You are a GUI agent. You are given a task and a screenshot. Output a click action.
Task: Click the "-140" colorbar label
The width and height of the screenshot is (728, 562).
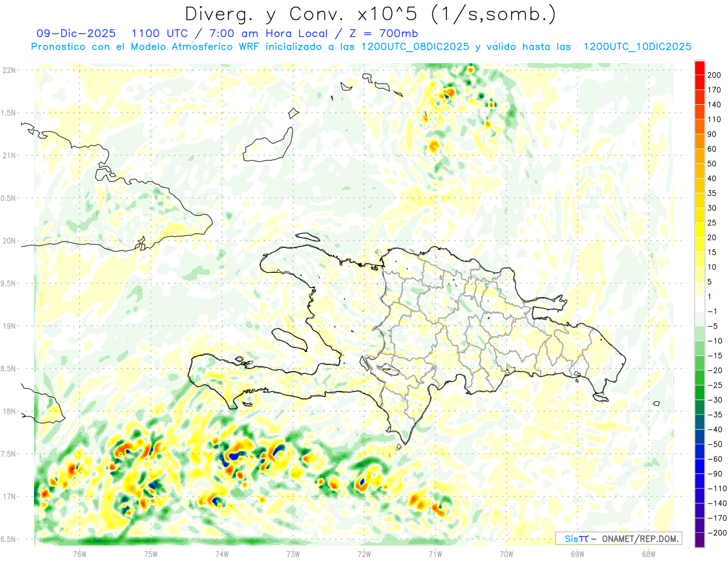pos(717,504)
